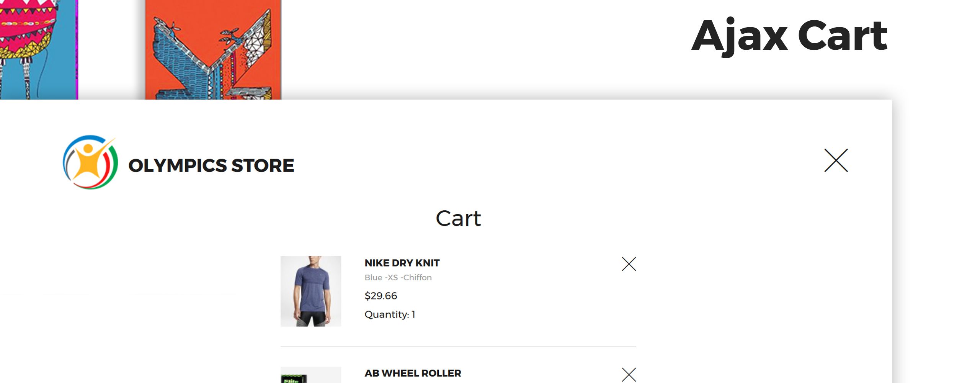This screenshot has height=383, width=980.
Task: Open the AB Wheel Roller product thumbnail
Action: (310, 375)
